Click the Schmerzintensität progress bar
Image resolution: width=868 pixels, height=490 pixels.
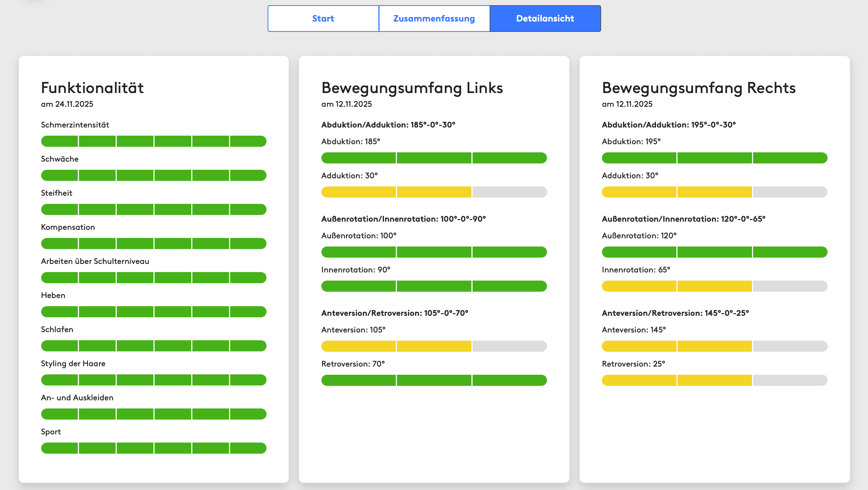point(153,141)
